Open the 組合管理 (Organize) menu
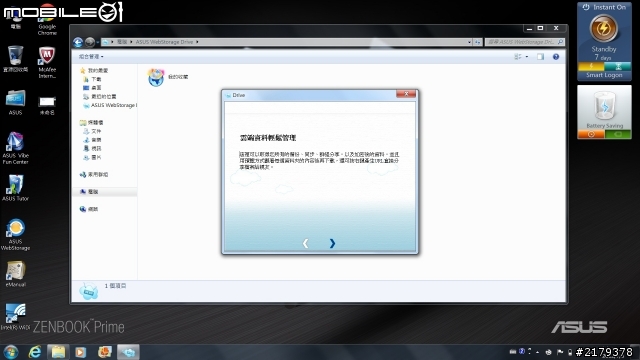The height and width of the screenshot is (360, 640). coord(91,56)
